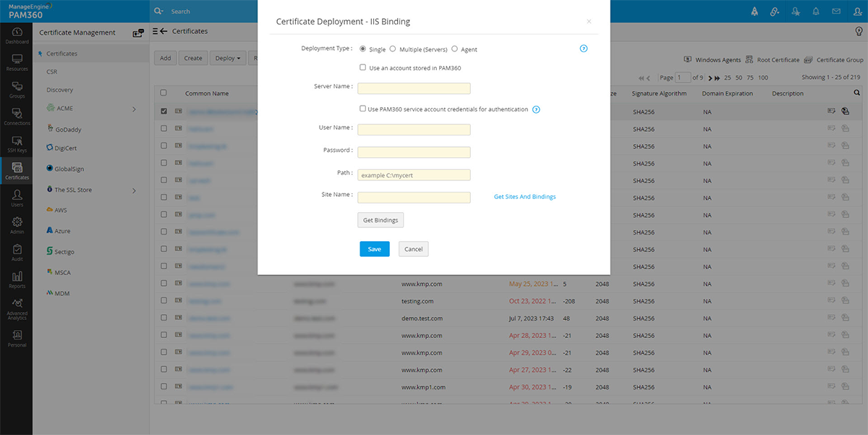Go to the next page arrow
Viewport: 868px width, 435px height.
click(x=710, y=77)
